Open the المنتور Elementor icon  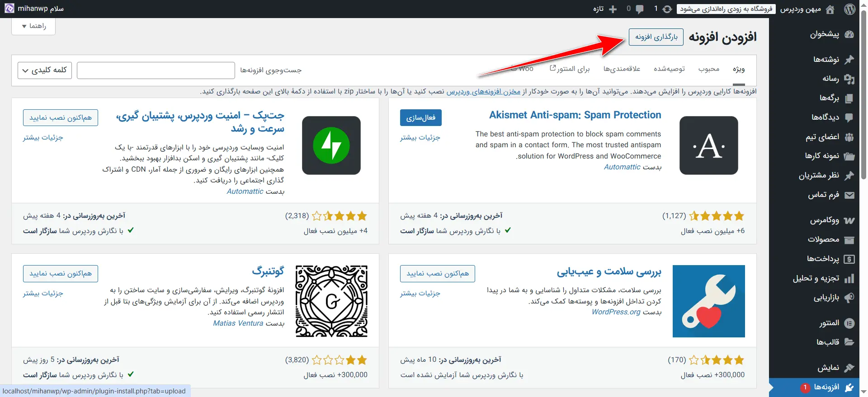(849, 323)
